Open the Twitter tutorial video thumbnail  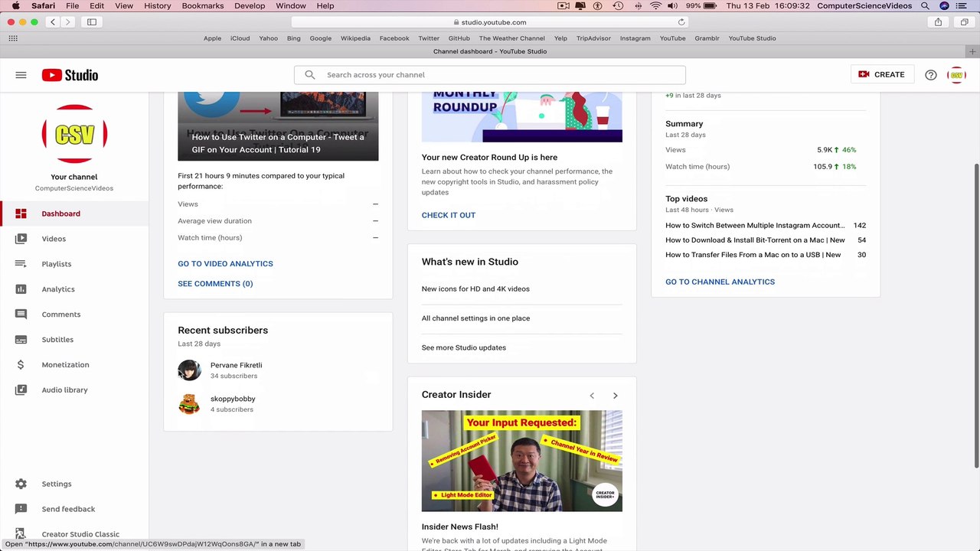click(278, 126)
